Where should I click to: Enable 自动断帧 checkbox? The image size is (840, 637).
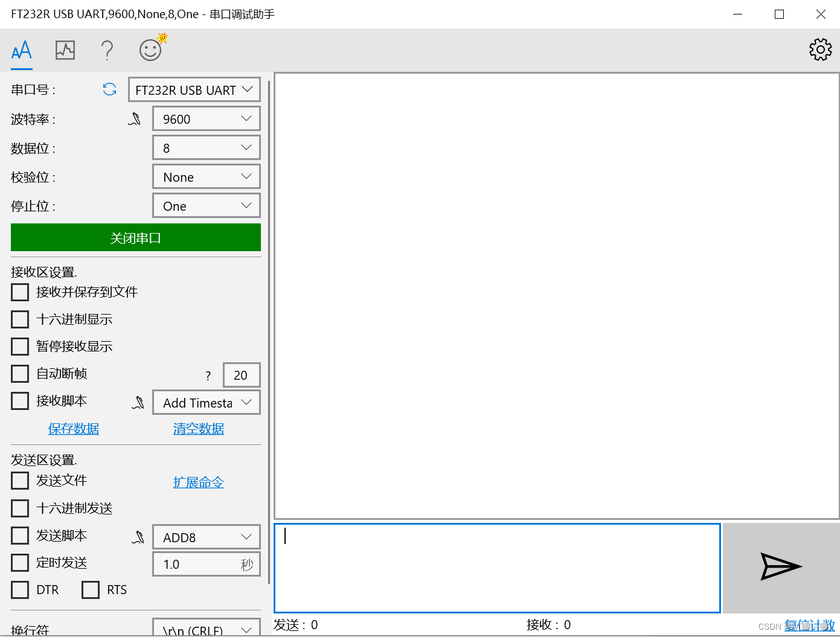[x=20, y=374]
